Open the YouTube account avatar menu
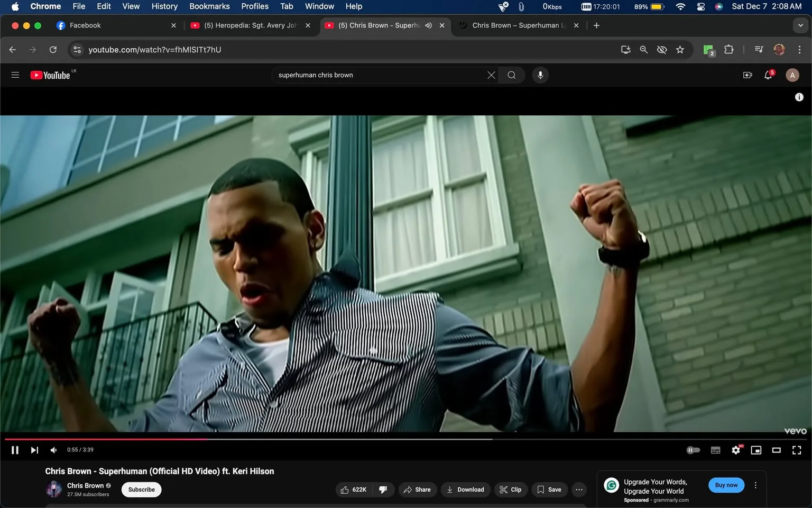 (x=792, y=75)
